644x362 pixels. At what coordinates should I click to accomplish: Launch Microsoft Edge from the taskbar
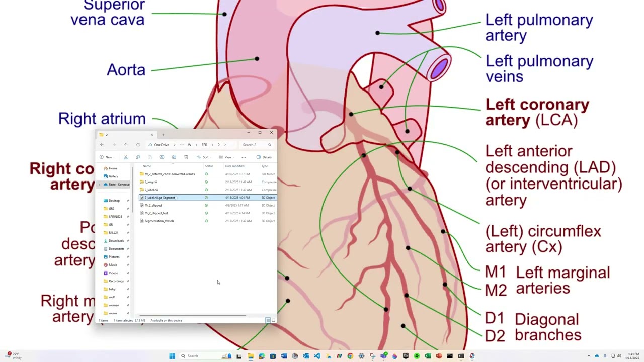pyautogui.click(x=262, y=356)
